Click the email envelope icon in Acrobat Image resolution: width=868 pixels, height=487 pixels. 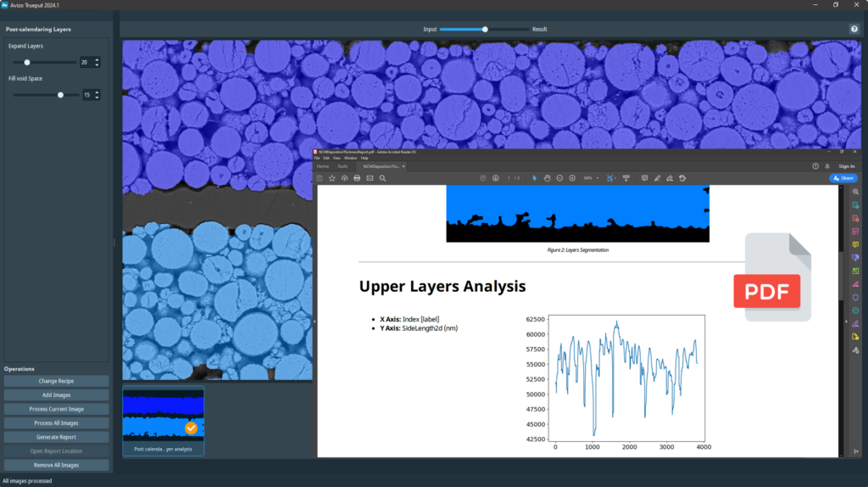click(370, 178)
